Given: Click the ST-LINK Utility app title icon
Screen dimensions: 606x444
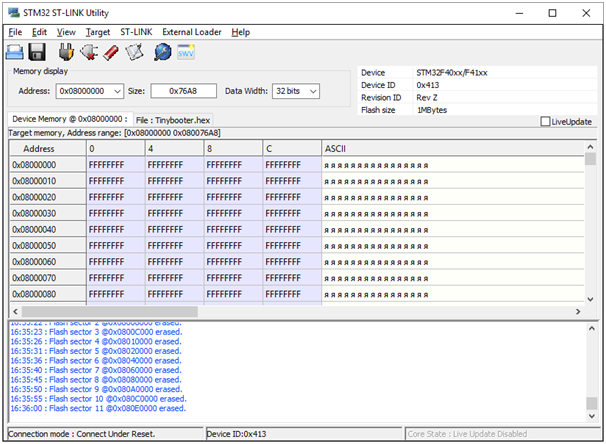Looking at the screenshot, I should 14,12.
